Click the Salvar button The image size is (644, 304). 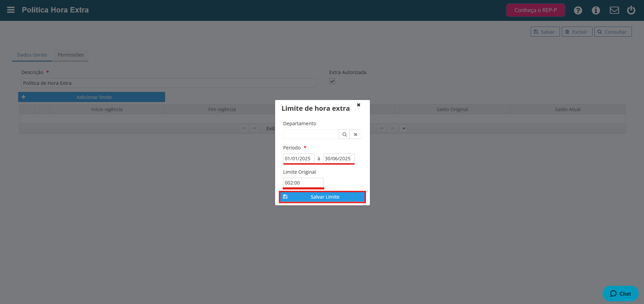545,32
